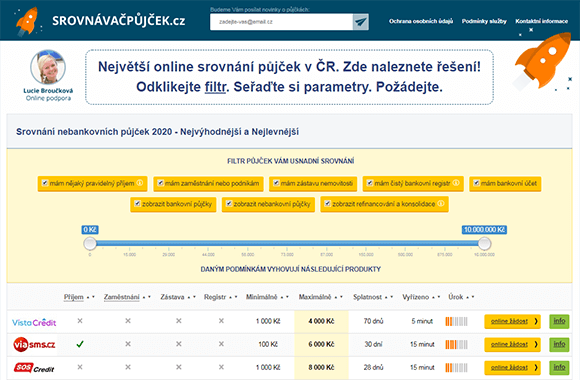Click the minimum amount slider handle
580x380 pixels.
click(x=90, y=243)
